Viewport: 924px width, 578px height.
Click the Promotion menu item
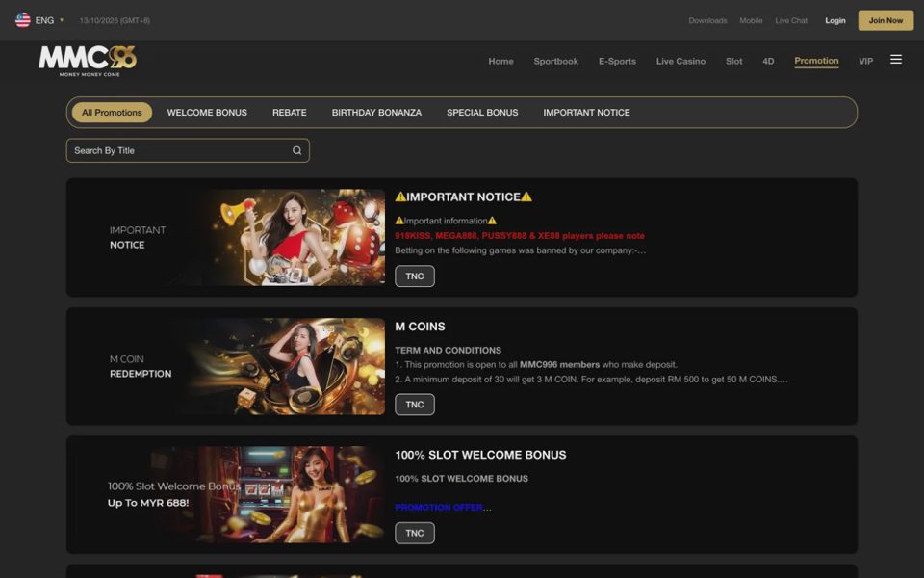click(816, 61)
